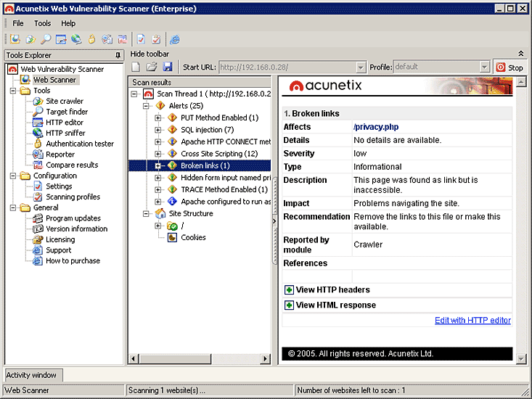This screenshot has height=399, width=532.
Task: Select Cookies in Site Structure
Action: [x=193, y=238]
